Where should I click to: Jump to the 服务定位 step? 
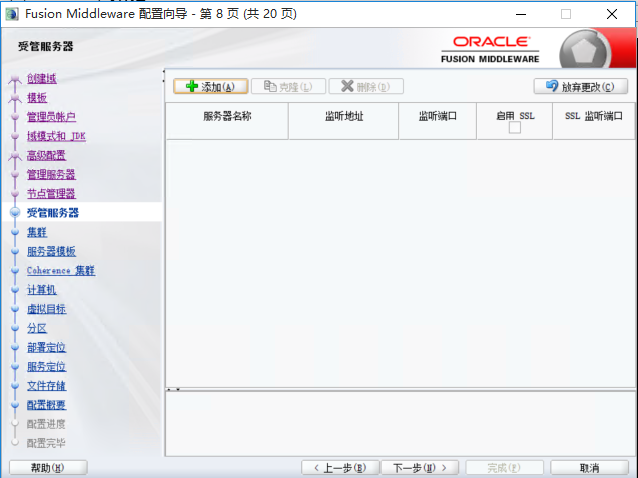(x=46, y=367)
